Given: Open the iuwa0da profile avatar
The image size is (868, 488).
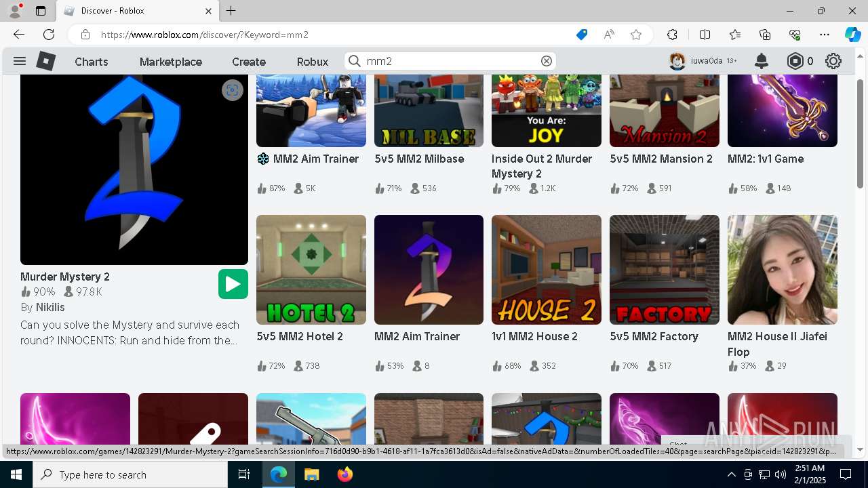Looking at the screenshot, I should point(677,61).
